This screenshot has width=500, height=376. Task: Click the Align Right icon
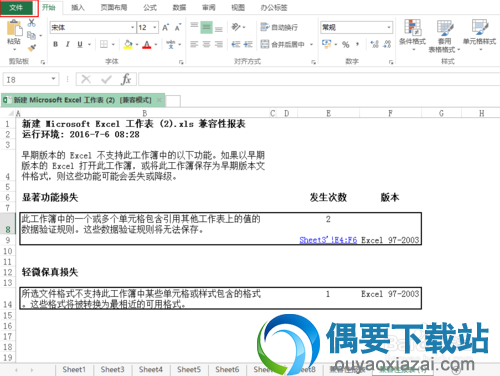tap(219, 44)
